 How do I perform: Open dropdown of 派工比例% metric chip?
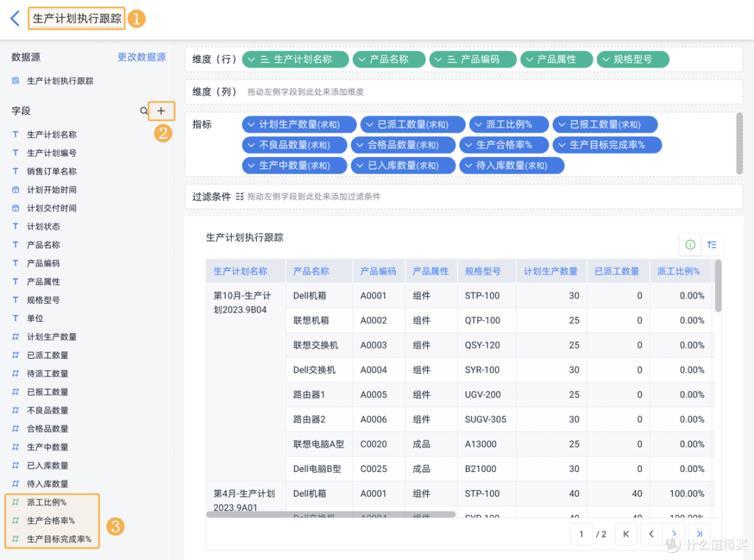pyautogui.click(x=478, y=124)
